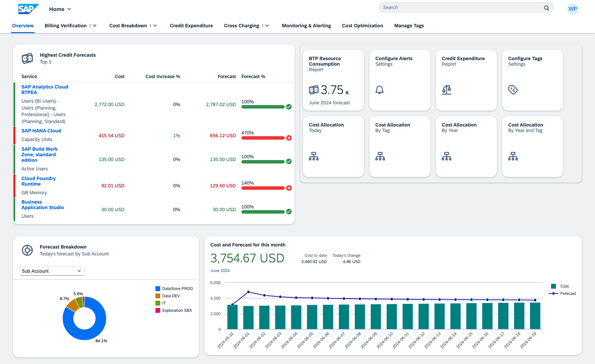Click hierarchy icon on Cost Allocation By Tag
Image resolution: width=595 pixels, height=364 pixels.
pyautogui.click(x=380, y=156)
